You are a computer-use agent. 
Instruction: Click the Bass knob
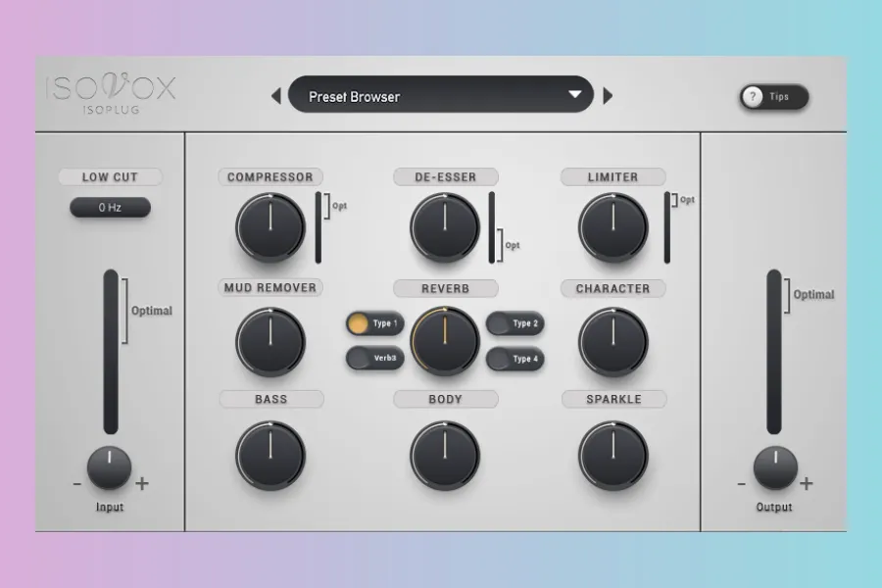pyautogui.click(x=270, y=456)
